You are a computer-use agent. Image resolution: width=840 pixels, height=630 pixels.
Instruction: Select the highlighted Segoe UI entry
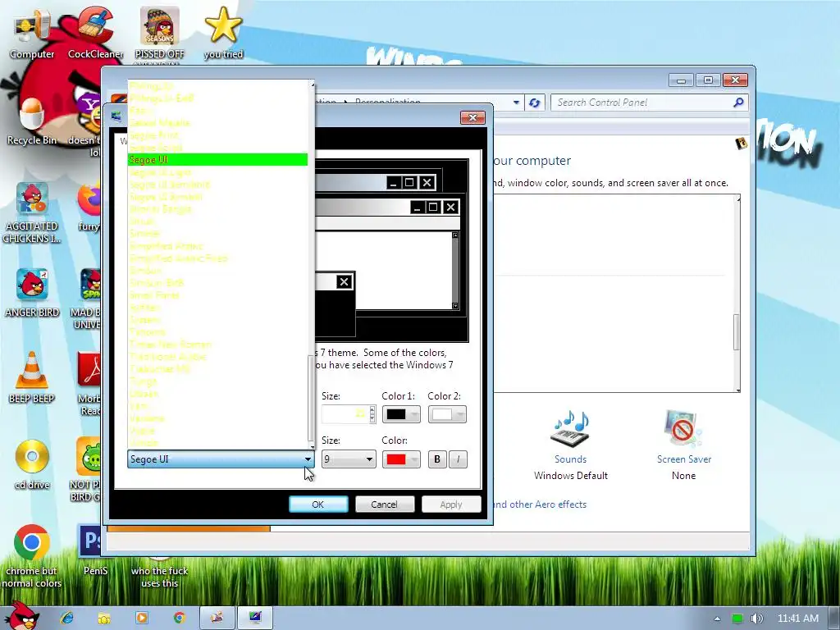[x=217, y=160]
